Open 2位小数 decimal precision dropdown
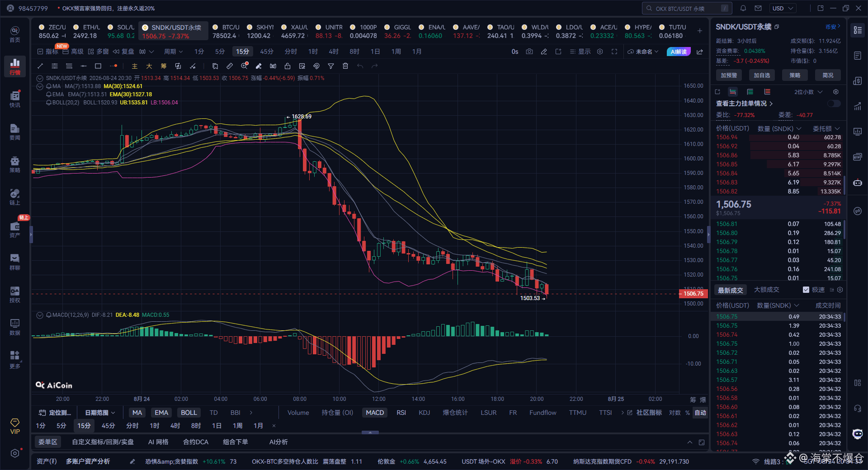The height and width of the screenshot is (470, 868). pos(808,92)
